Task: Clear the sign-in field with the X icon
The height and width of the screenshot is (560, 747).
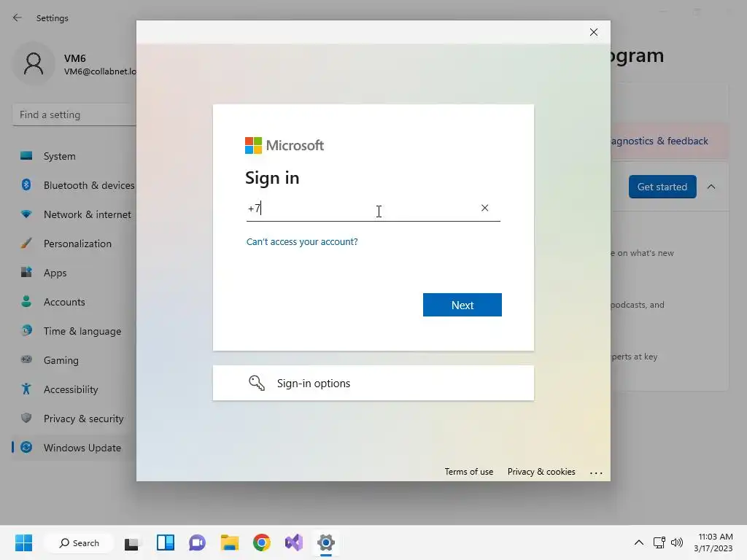Action: pyautogui.click(x=484, y=208)
